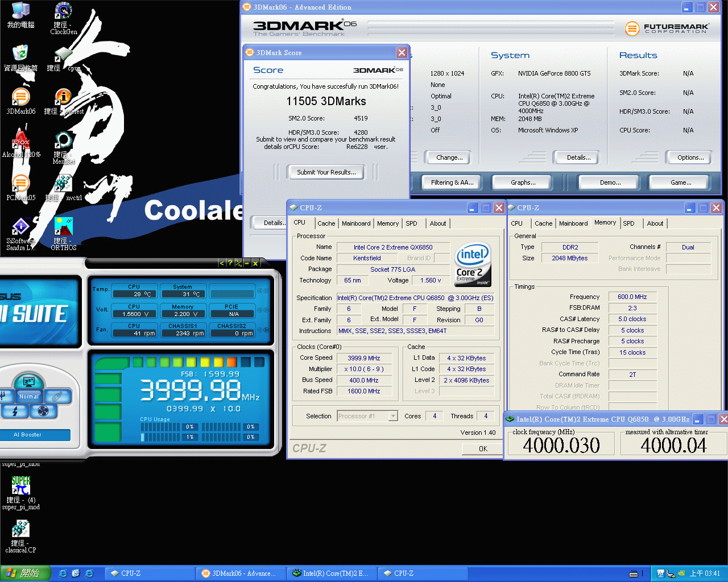
Task: Launch PCMark05 desktop icon
Action: 21,188
